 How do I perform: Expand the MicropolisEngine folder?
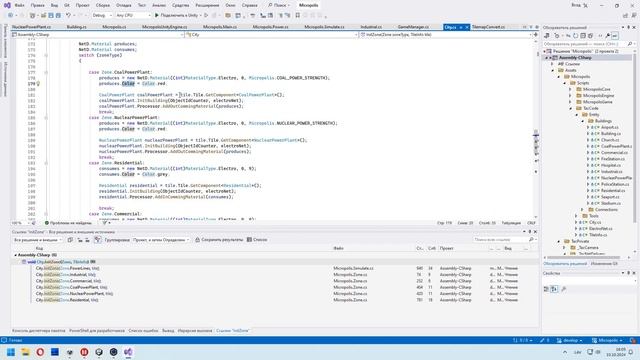tap(571, 96)
